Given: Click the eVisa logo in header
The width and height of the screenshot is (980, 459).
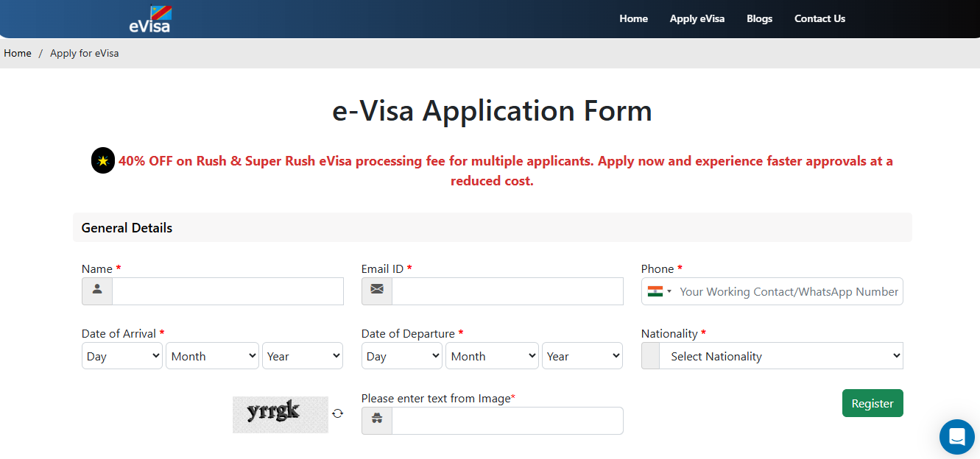Looking at the screenshot, I should (x=150, y=20).
